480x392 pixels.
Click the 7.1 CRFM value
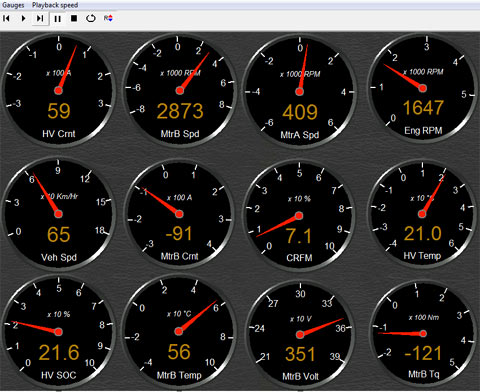(x=299, y=236)
